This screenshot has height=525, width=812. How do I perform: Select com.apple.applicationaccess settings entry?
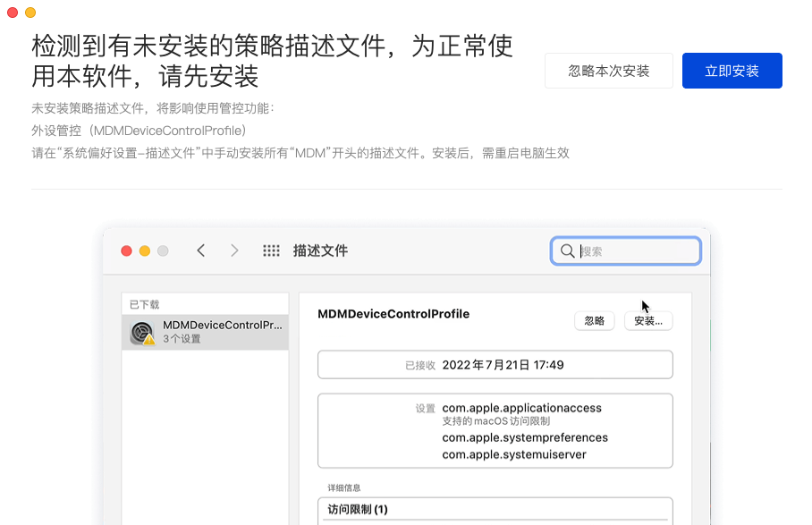coord(521,408)
